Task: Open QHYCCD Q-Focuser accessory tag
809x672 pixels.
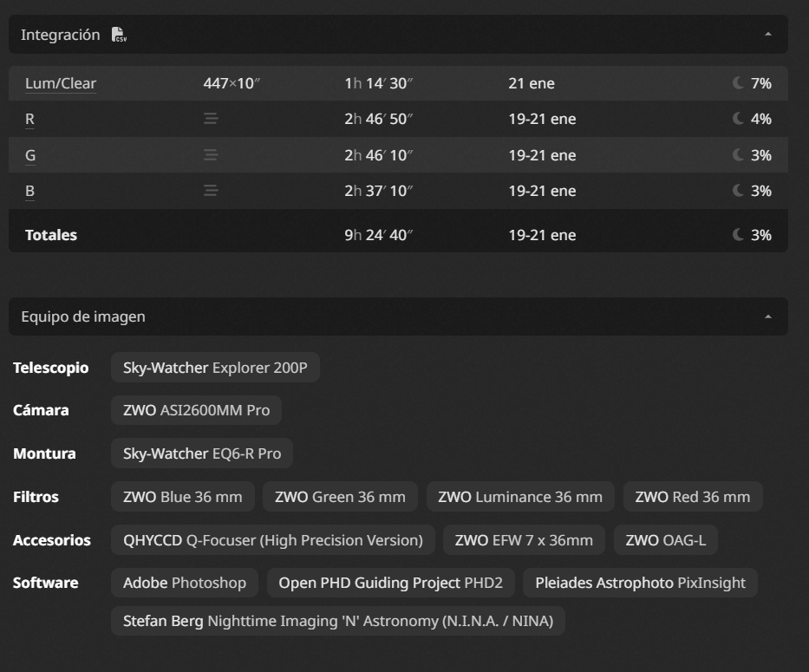Action: [273, 540]
